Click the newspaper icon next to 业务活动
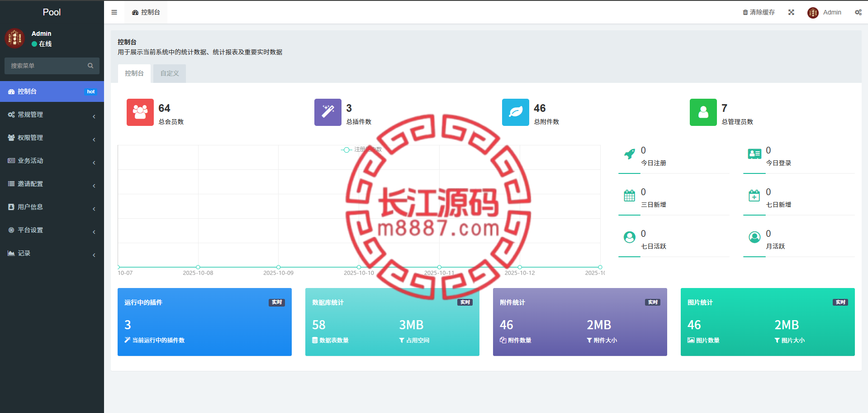 coord(11,161)
